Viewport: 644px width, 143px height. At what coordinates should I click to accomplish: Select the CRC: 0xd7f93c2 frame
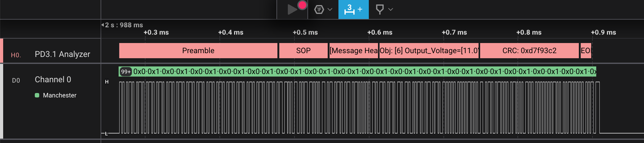pyautogui.click(x=529, y=51)
